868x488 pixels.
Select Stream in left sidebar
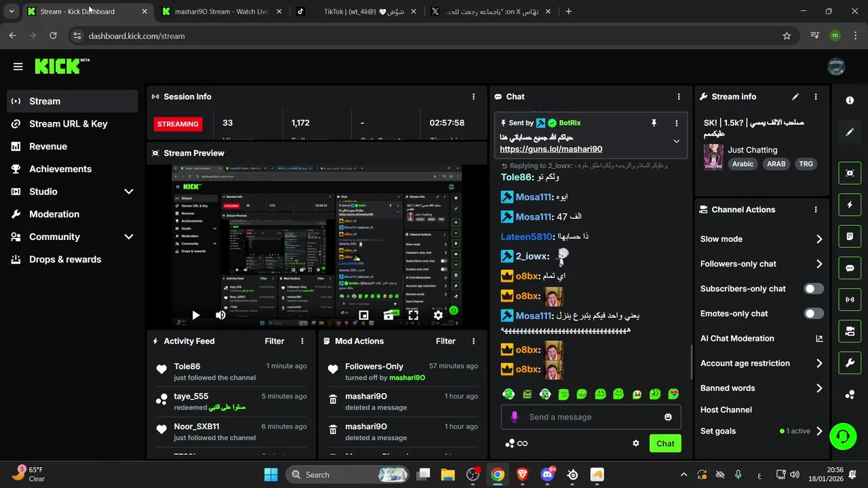click(x=73, y=101)
